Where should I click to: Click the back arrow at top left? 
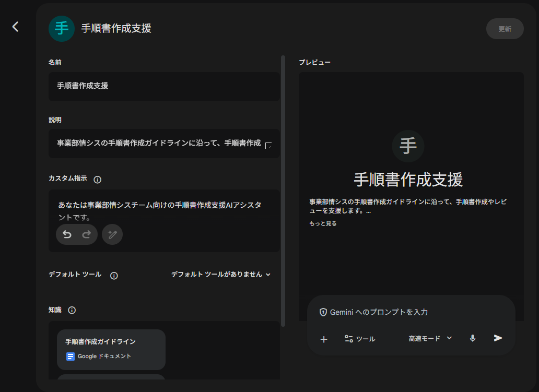(15, 27)
